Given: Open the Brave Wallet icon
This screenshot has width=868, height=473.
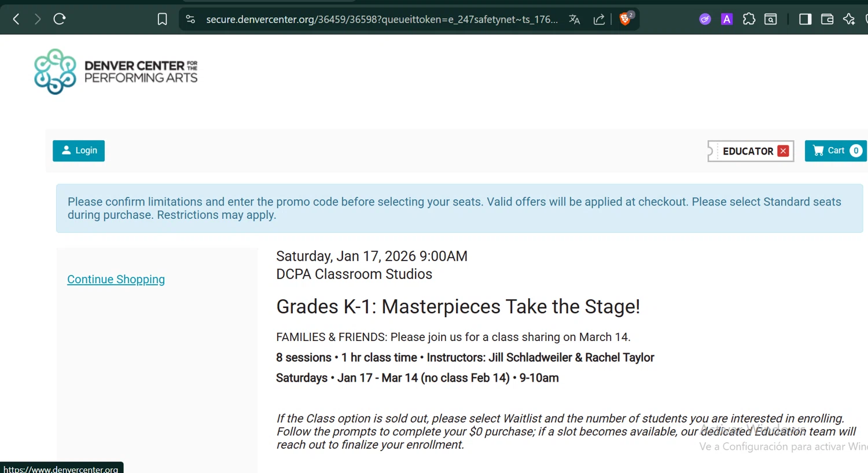Looking at the screenshot, I should click(x=827, y=19).
